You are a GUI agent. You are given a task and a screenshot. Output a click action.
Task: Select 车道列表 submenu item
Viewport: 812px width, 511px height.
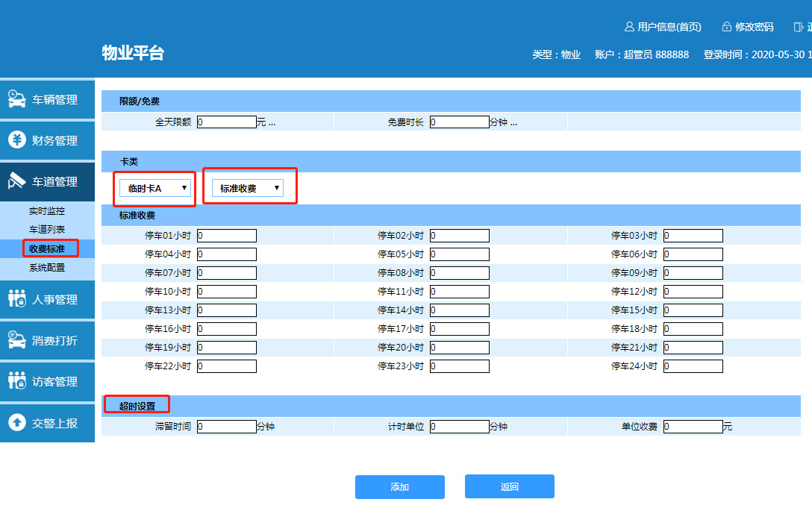pyautogui.click(x=47, y=229)
